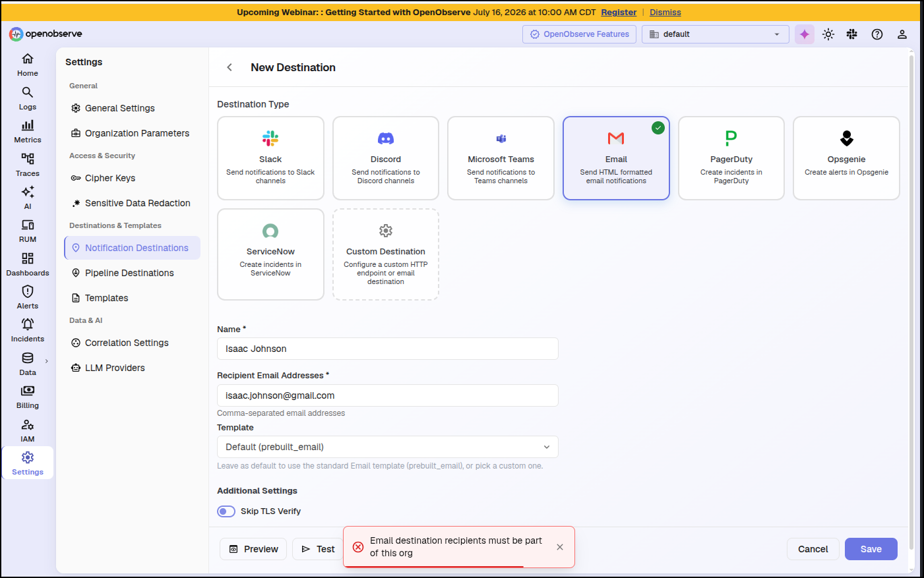This screenshot has height=578, width=924.
Task: Open Metrics from the sidebar
Action: 28,131
